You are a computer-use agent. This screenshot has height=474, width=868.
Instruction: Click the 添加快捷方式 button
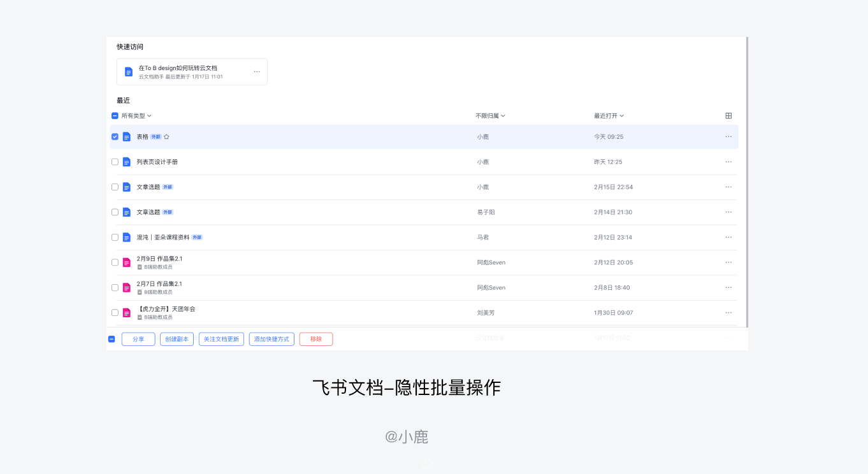(271, 340)
